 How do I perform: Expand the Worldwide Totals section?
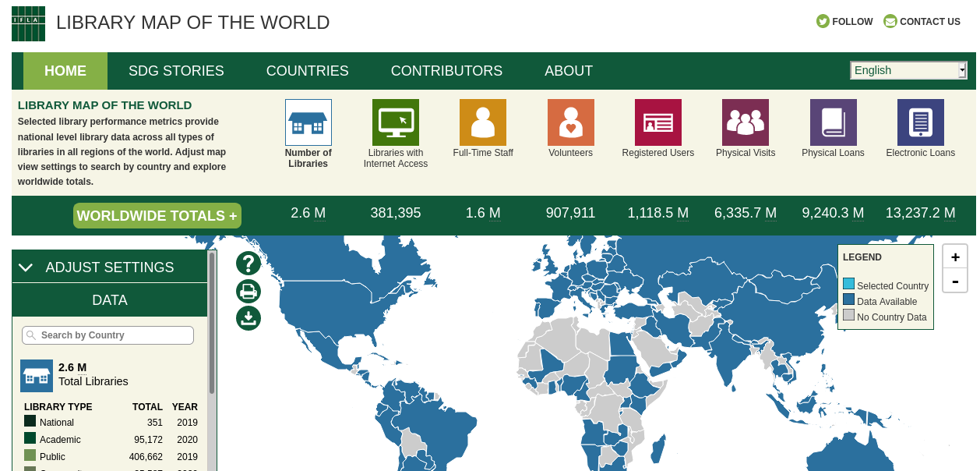point(157,215)
